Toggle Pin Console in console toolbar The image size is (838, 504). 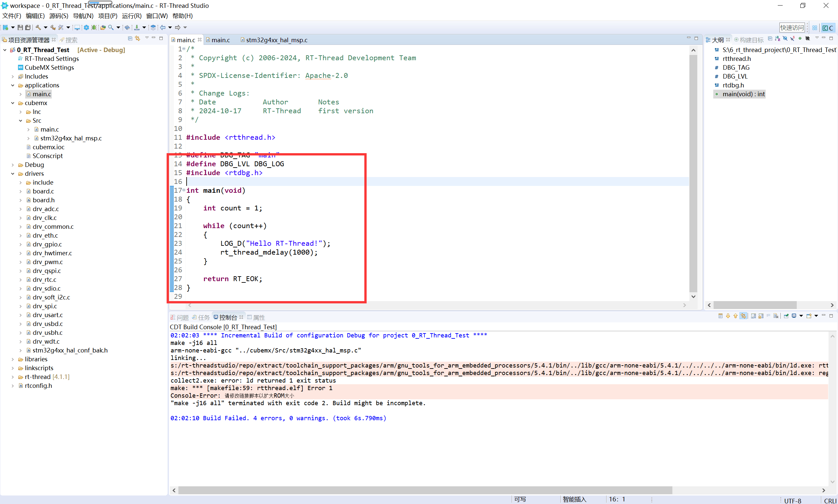click(x=786, y=316)
